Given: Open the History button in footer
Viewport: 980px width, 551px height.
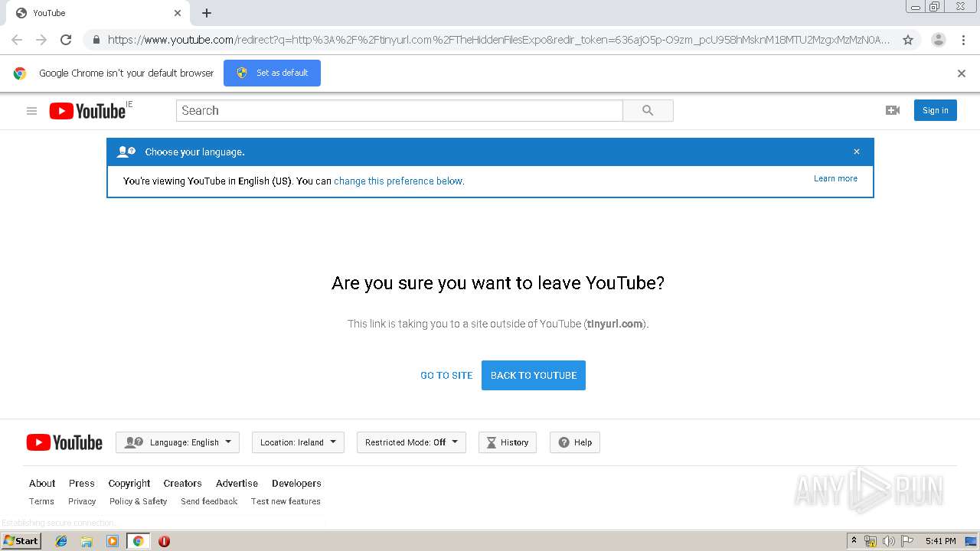Looking at the screenshot, I should [x=508, y=442].
